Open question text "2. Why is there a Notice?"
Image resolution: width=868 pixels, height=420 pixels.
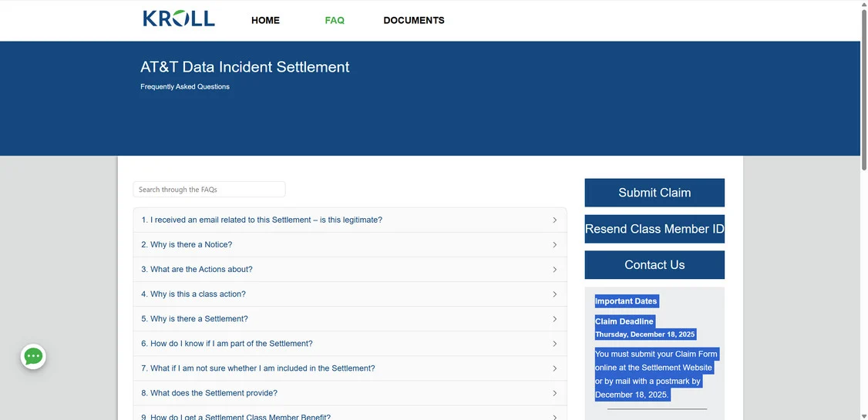click(187, 244)
